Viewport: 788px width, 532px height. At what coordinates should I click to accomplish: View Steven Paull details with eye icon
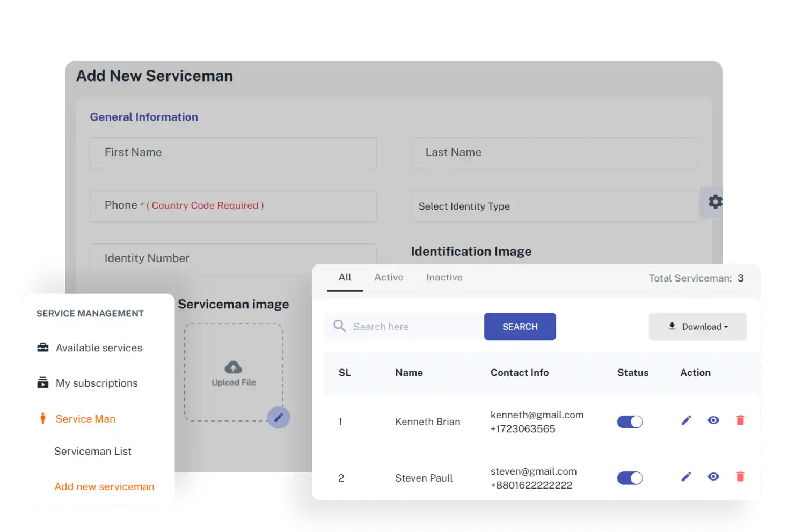coord(713,477)
